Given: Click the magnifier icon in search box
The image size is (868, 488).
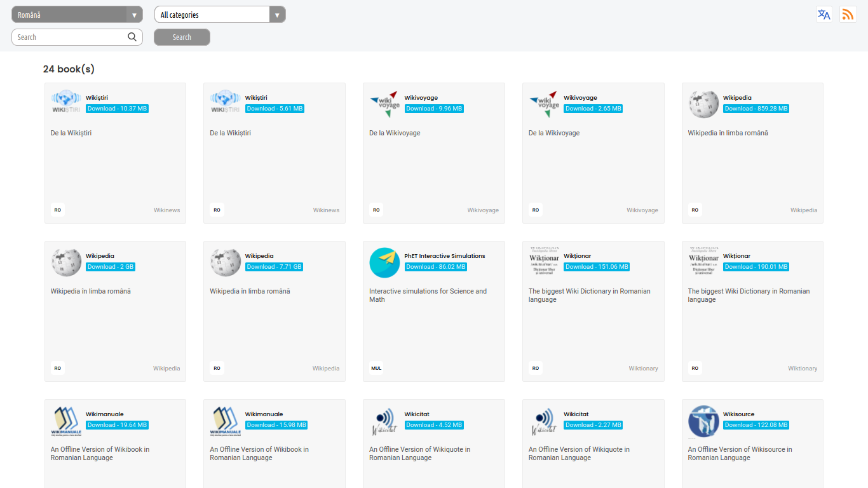Looking at the screenshot, I should pos(132,37).
